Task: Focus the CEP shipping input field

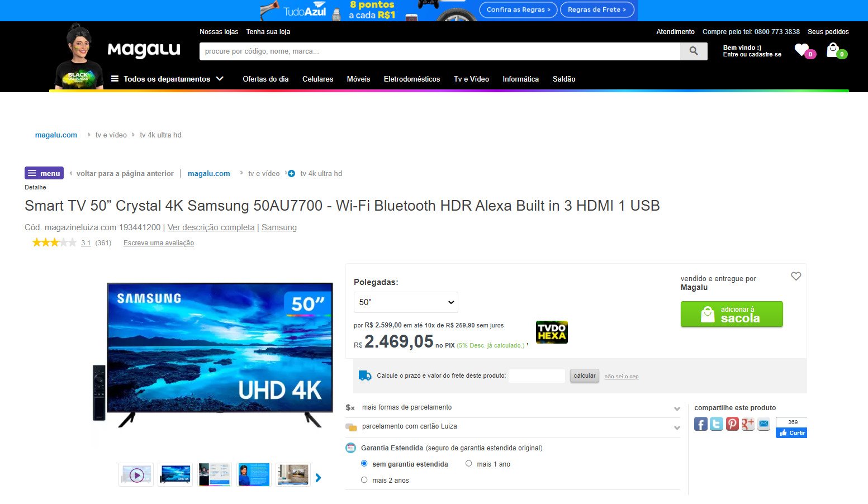Action: click(x=537, y=375)
